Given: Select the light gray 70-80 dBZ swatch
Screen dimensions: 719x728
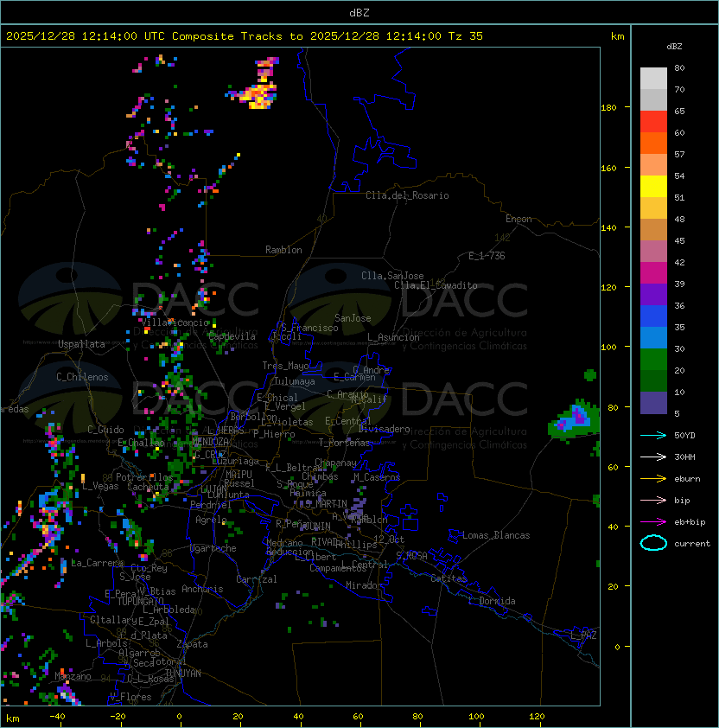Looking at the screenshot, I should pyautogui.click(x=653, y=79).
